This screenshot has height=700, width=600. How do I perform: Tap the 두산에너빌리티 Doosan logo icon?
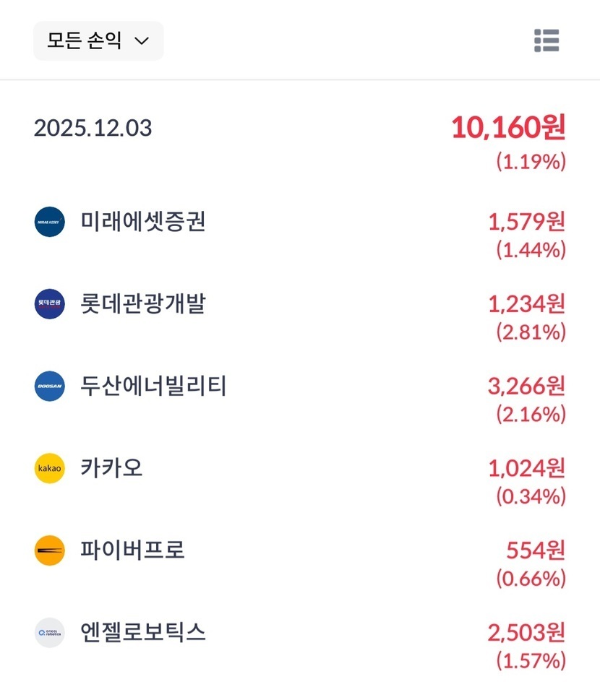tap(50, 386)
